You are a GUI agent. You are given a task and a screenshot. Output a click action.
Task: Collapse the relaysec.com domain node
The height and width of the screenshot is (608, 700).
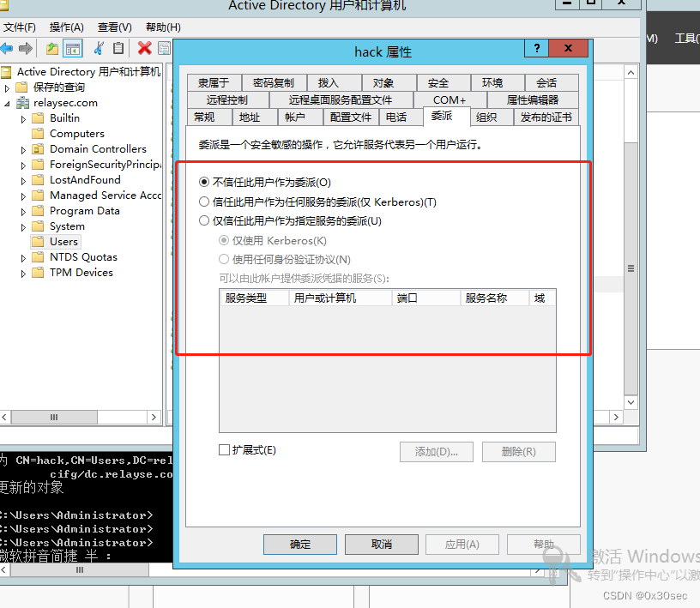pyautogui.click(x=7, y=104)
